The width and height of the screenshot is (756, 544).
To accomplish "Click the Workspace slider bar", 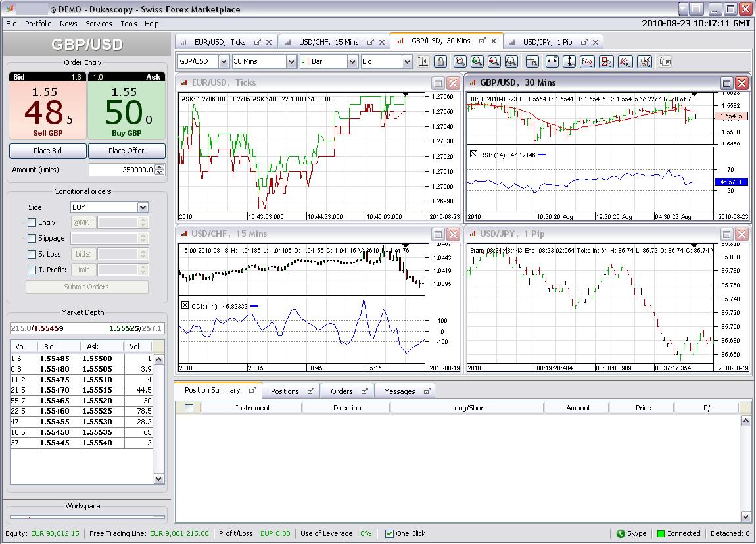I will [x=87, y=518].
